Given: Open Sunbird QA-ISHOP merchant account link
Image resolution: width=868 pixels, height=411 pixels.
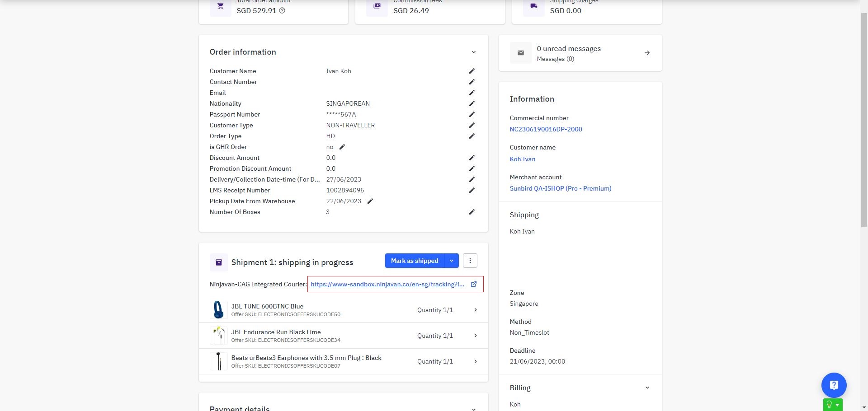Looking at the screenshot, I should pos(560,188).
